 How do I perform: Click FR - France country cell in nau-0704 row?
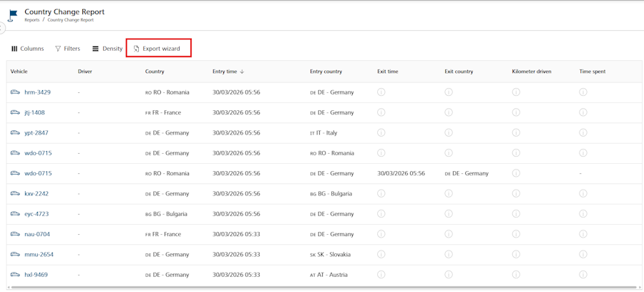point(163,234)
